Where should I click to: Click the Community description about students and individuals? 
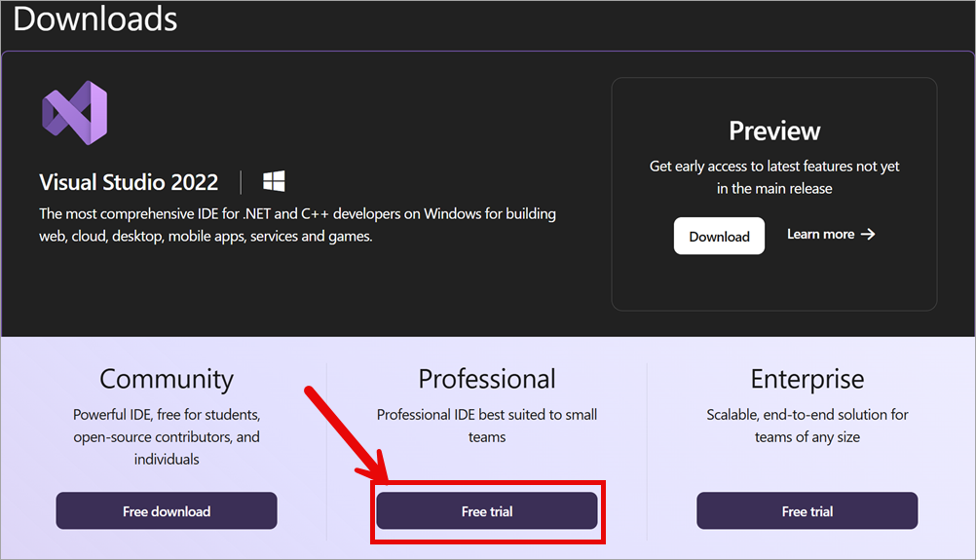click(167, 436)
